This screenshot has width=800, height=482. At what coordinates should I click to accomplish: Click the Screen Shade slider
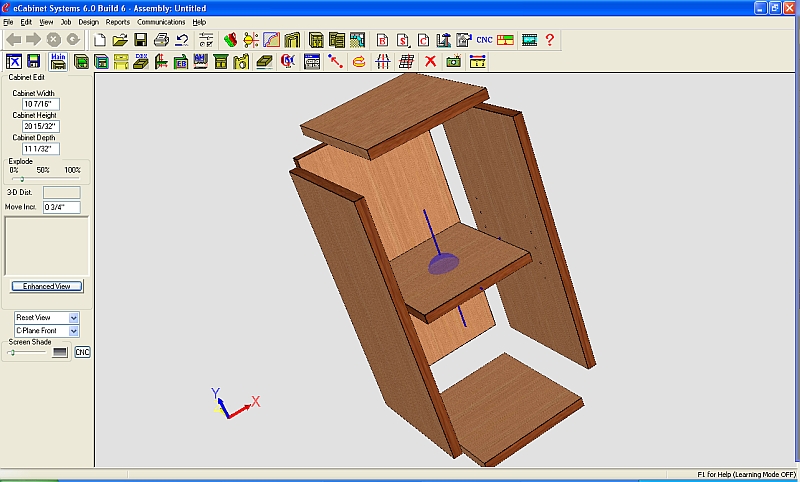[x=28, y=352]
